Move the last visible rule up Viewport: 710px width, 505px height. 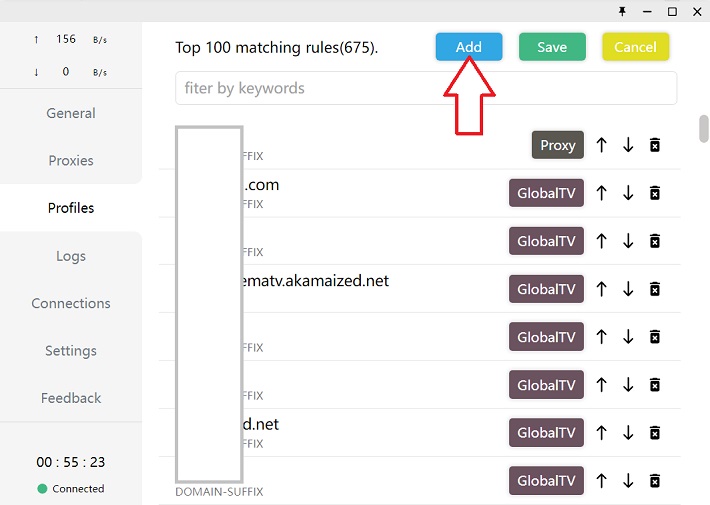601,481
